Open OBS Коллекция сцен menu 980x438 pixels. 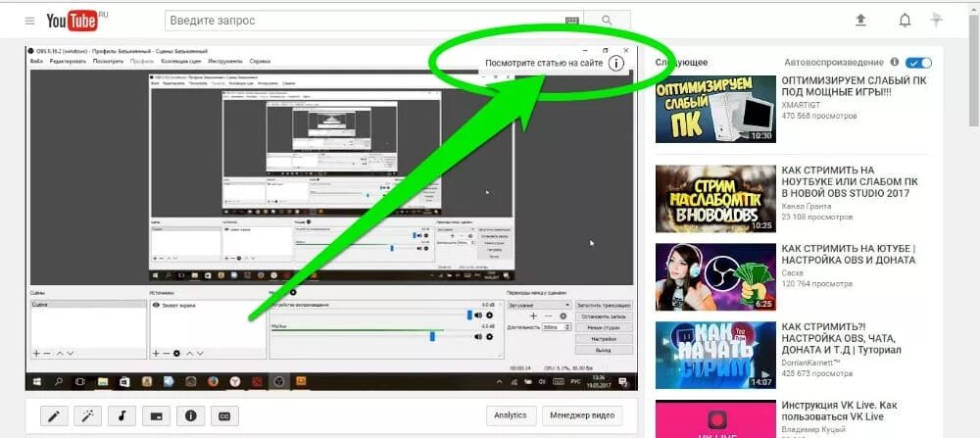click(x=181, y=61)
